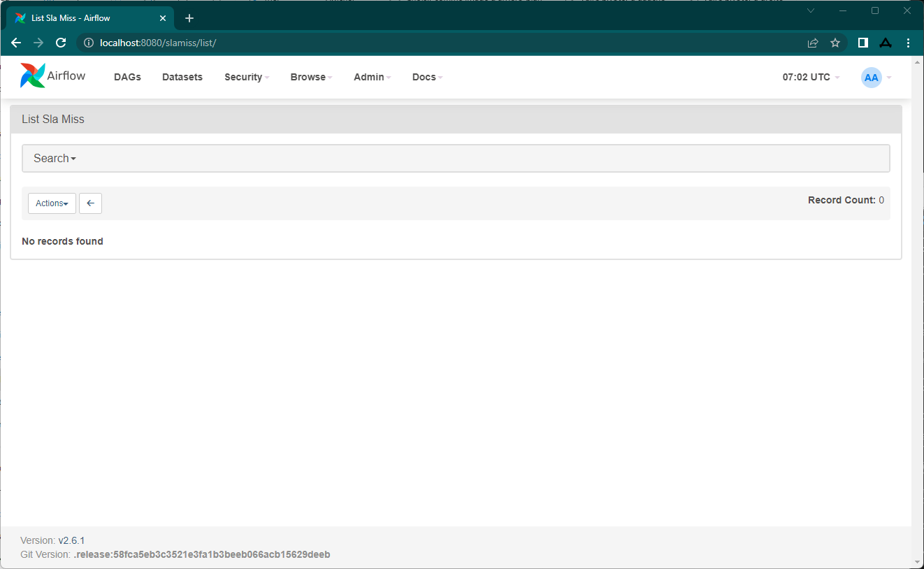The height and width of the screenshot is (569, 924).
Task: Expand the Admin menu
Action: pos(372,77)
